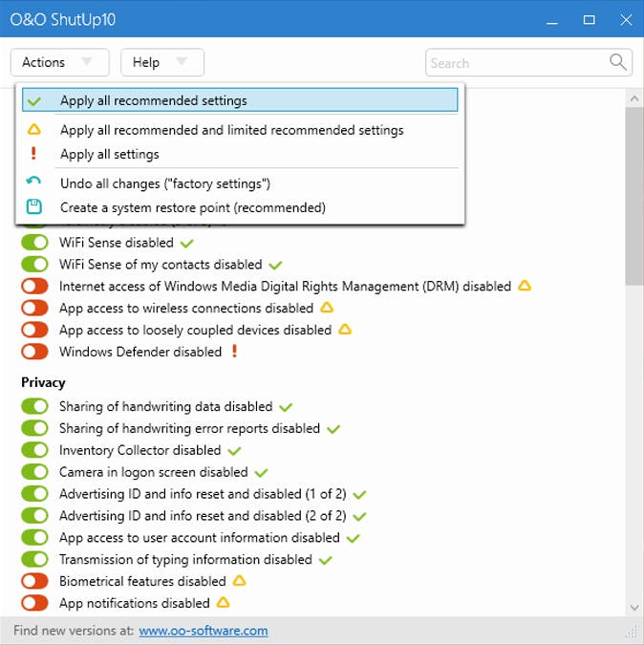The width and height of the screenshot is (644, 645).
Task: Toggle Camera in logon screen switch
Action: (35, 472)
